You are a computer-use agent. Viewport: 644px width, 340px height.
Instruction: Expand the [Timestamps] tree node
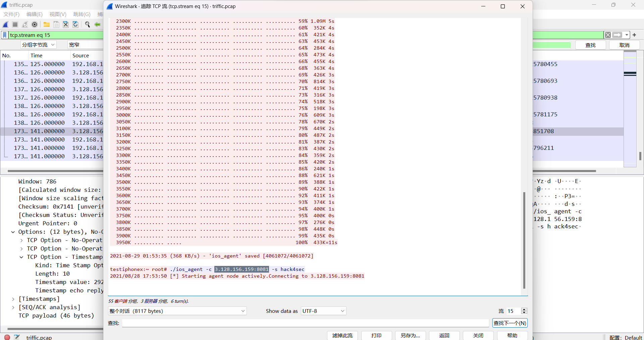tap(13, 299)
